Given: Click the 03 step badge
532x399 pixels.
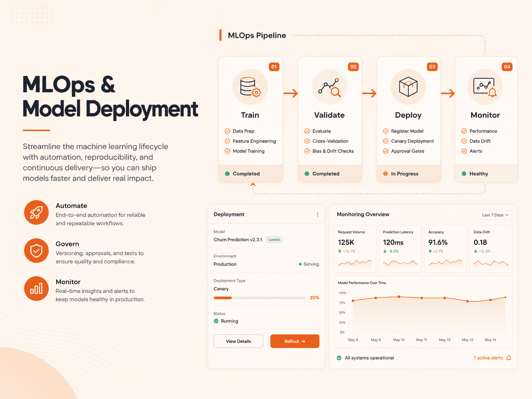Looking at the screenshot, I should coord(432,66).
